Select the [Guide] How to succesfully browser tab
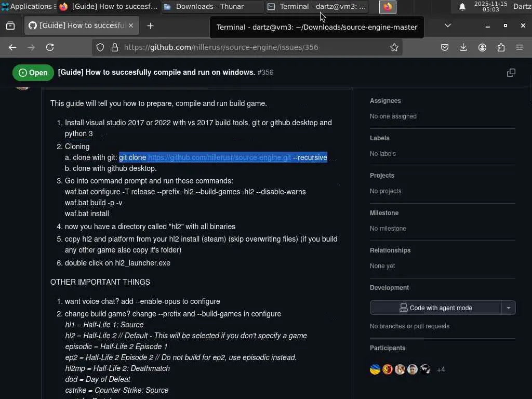 (x=82, y=26)
